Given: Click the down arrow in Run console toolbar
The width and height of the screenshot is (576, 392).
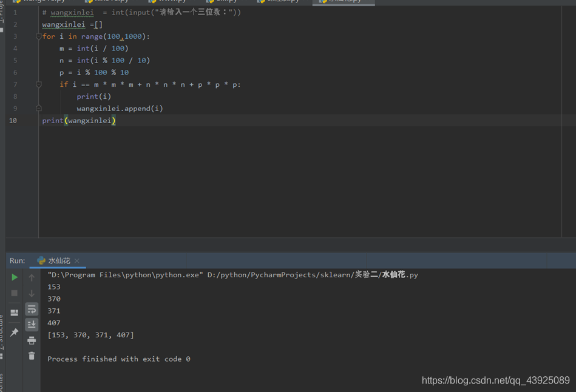Looking at the screenshot, I should point(32,293).
